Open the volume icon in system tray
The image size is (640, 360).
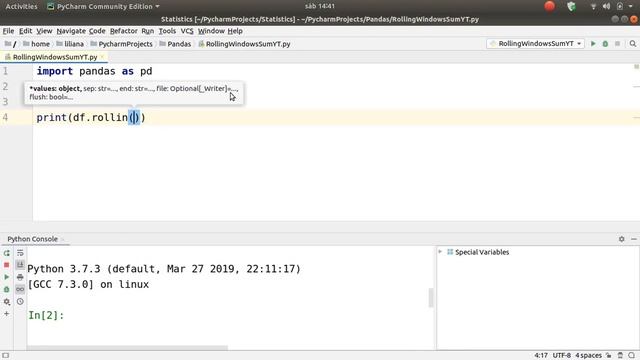606,6
